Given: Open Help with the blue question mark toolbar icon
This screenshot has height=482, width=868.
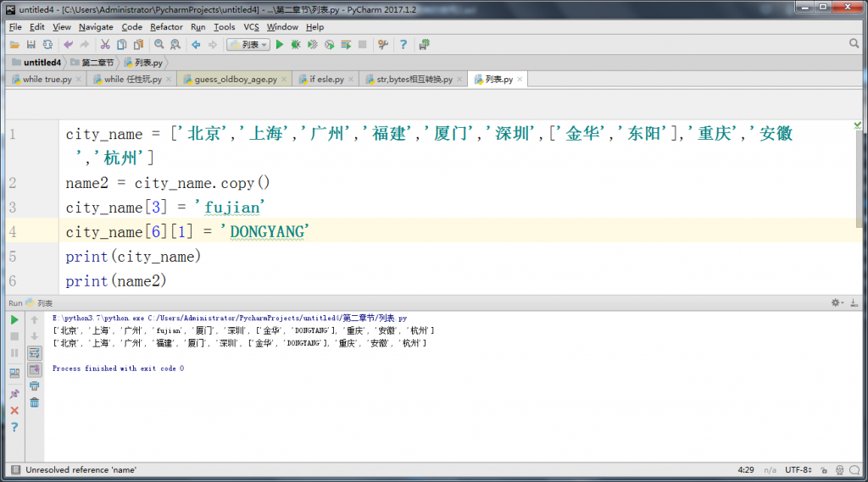Looking at the screenshot, I should (403, 45).
